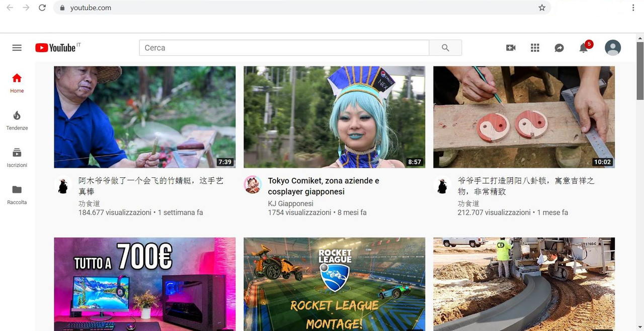The width and height of the screenshot is (644, 331).
Task: Click '1754 visualizzazioni • 8 mesi fa'
Action: point(317,213)
